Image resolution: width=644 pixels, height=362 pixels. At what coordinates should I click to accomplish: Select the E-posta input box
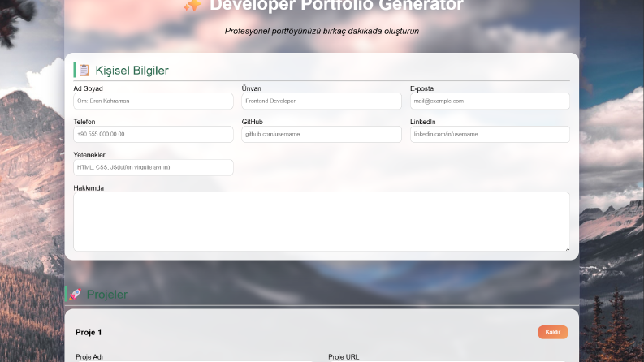pyautogui.click(x=490, y=101)
